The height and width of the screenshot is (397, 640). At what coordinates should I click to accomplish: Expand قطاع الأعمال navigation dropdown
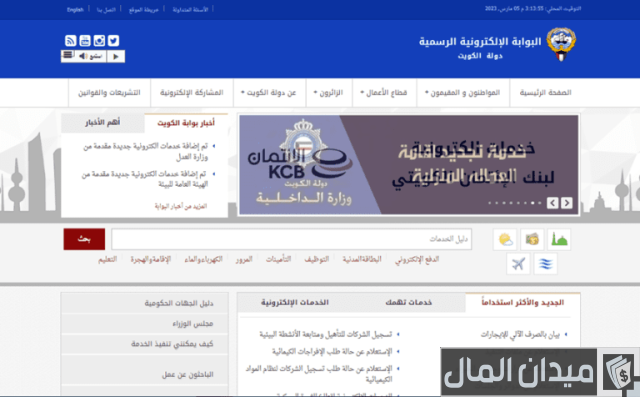(384, 93)
